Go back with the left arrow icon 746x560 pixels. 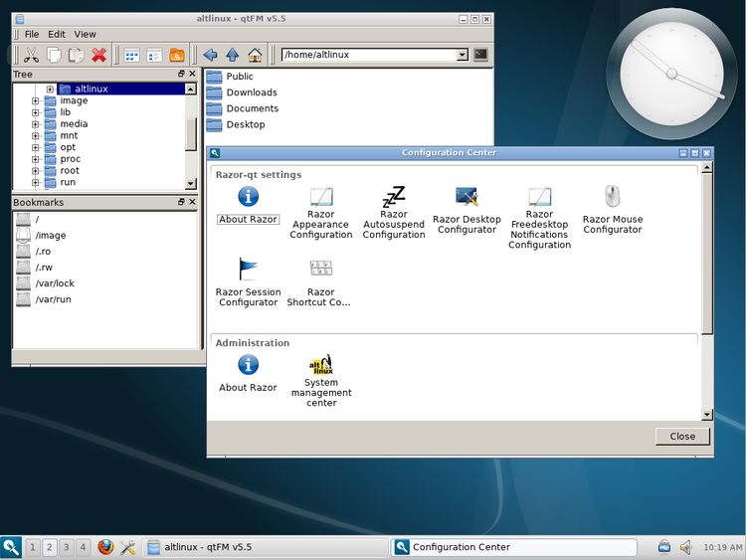point(209,55)
